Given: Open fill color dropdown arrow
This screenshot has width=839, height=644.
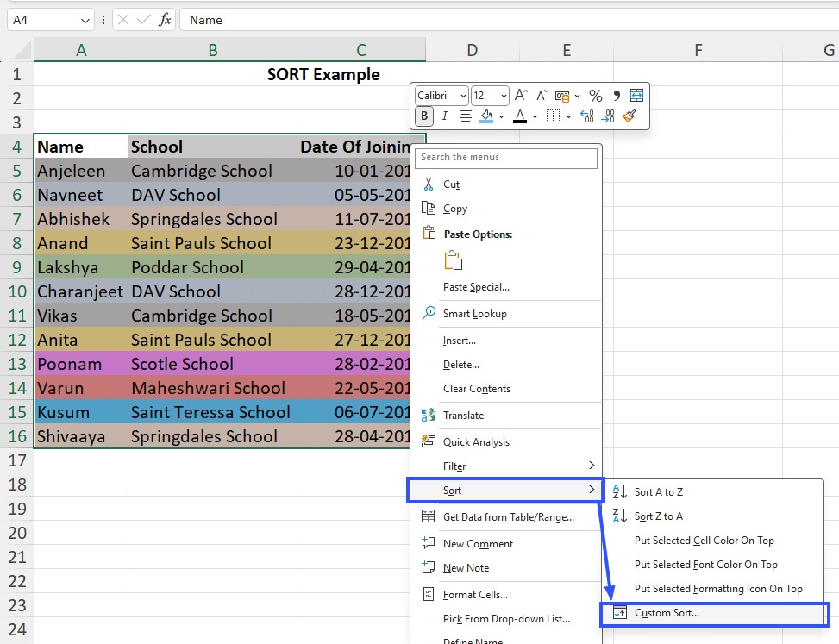Looking at the screenshot, I should [x=501, y=116].
